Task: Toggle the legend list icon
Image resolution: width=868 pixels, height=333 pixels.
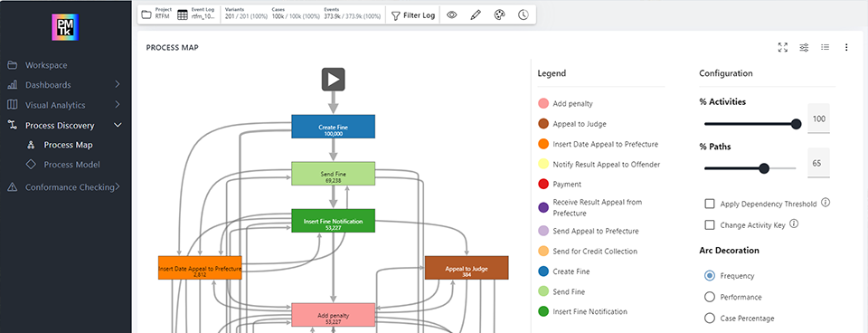Action: coord(825,48)
